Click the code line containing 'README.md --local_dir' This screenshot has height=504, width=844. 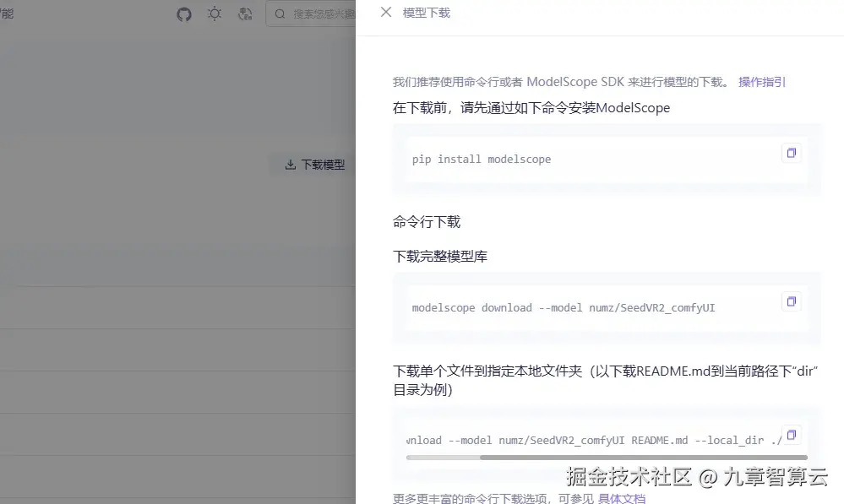point(594,440)
